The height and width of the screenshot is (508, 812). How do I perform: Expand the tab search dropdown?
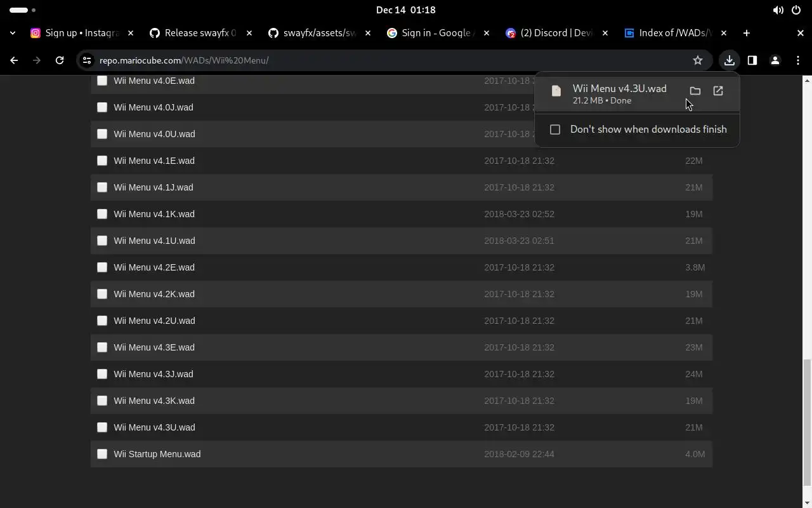[x=13, y=33]
